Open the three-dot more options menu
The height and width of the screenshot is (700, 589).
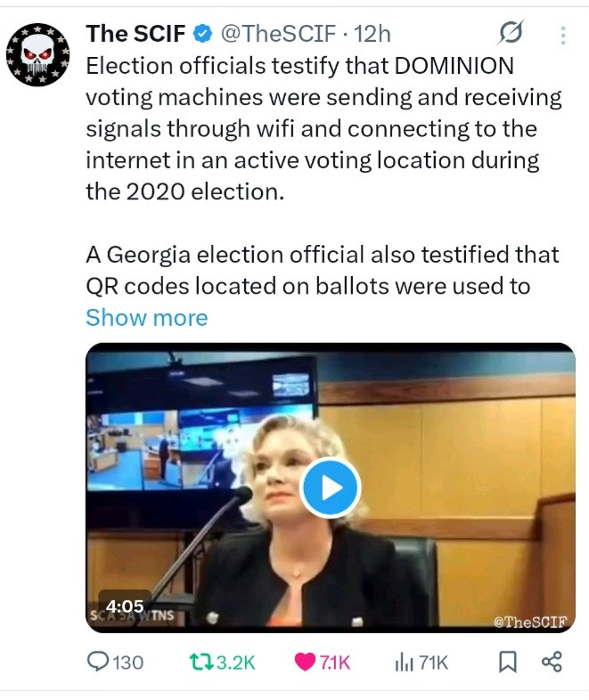(x=562, y=36)
